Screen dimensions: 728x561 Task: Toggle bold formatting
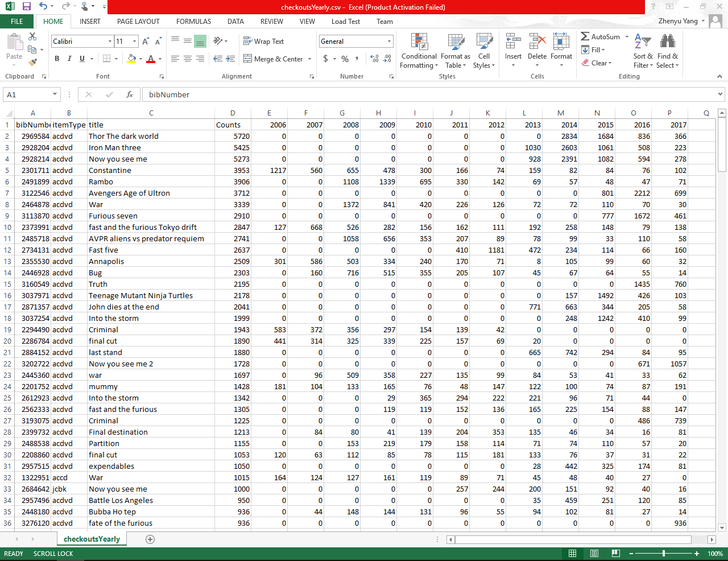[57, 59]
